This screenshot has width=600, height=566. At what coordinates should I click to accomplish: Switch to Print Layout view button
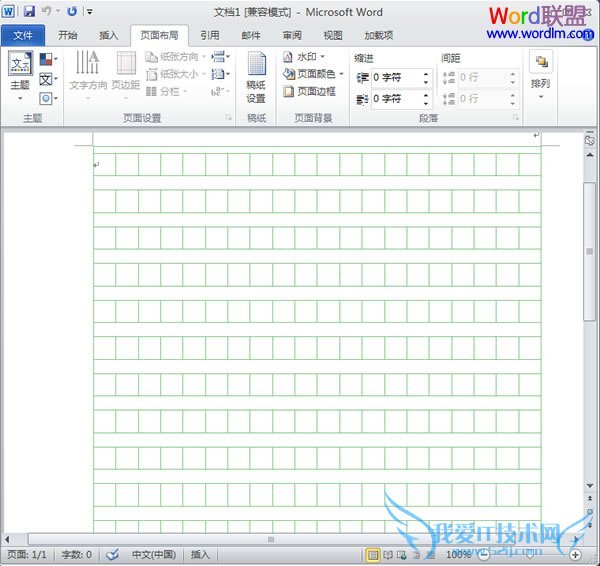click(x=373, y=554)
